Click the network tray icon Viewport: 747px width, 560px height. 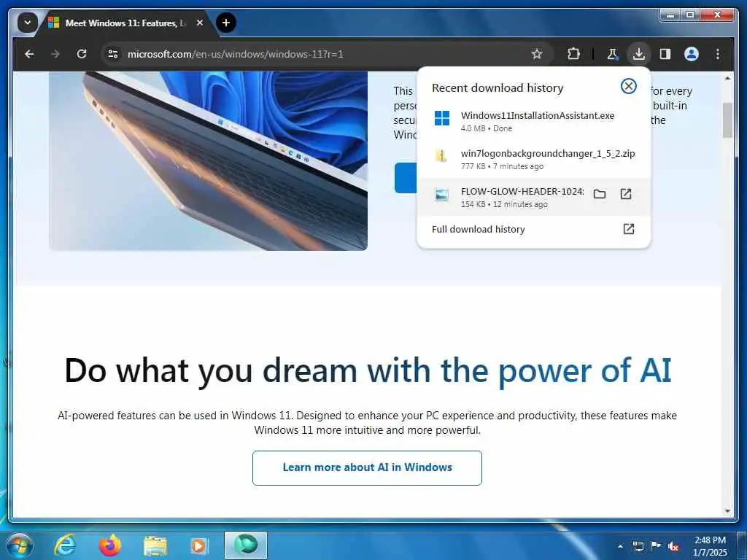[638, 546]
